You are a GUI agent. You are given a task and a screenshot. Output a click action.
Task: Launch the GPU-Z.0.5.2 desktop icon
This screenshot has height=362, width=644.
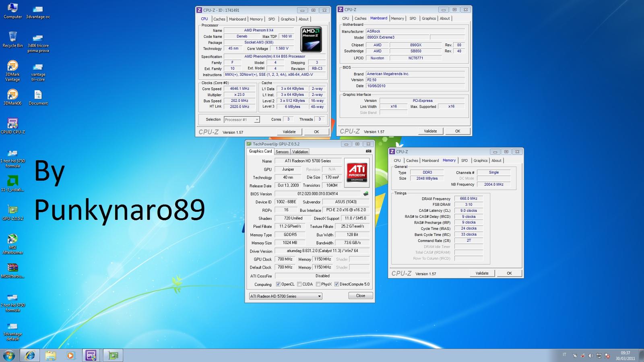pos(12,212)
